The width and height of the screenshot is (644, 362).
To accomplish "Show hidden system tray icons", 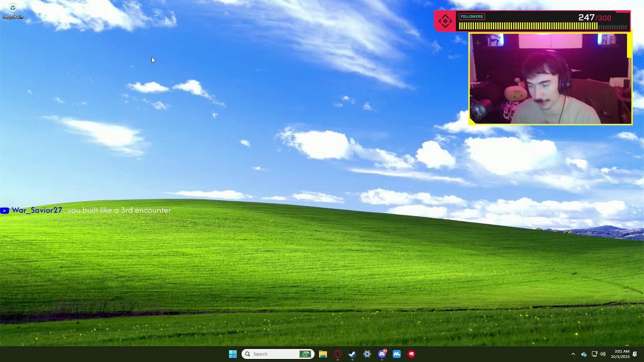I will [x=573, y=354].
